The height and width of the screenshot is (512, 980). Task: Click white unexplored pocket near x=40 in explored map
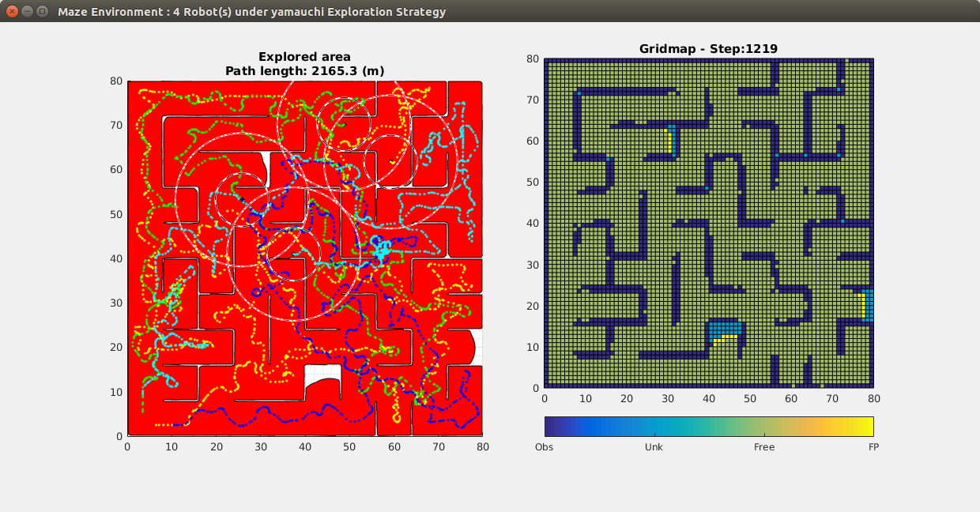click(324, 387)
